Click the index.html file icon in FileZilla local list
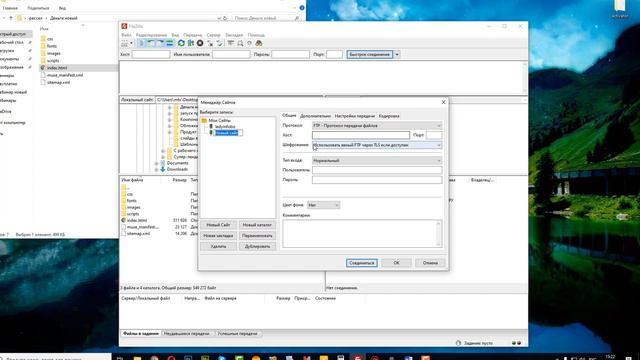This screenshot has width=640, height=360. coord(124,220)
